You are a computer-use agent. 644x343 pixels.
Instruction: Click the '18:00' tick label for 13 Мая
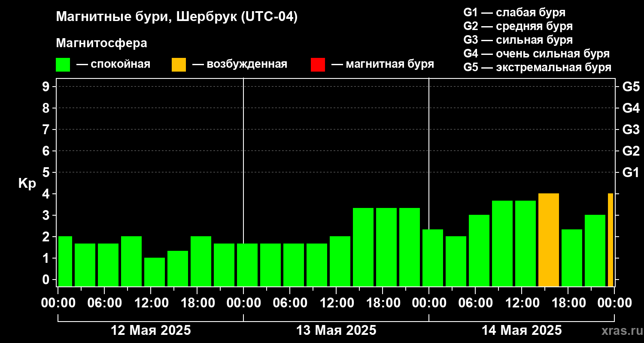pos(383,303)
